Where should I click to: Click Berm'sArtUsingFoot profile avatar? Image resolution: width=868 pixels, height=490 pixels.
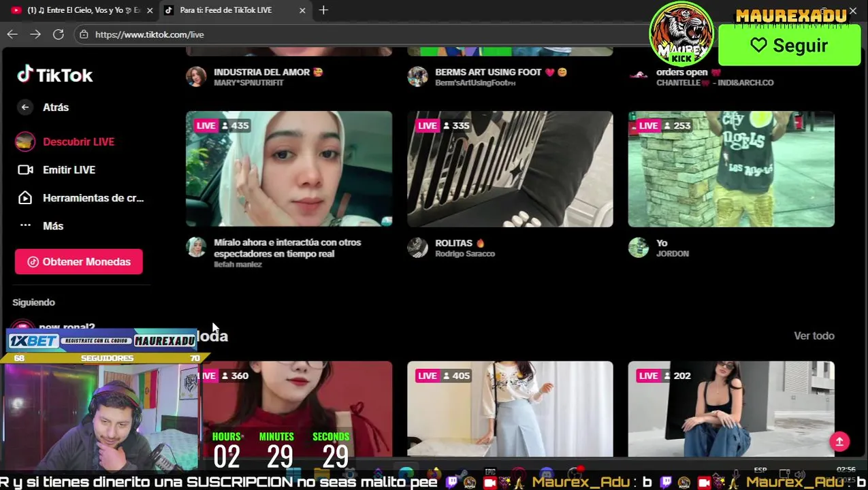click(417, 76)
